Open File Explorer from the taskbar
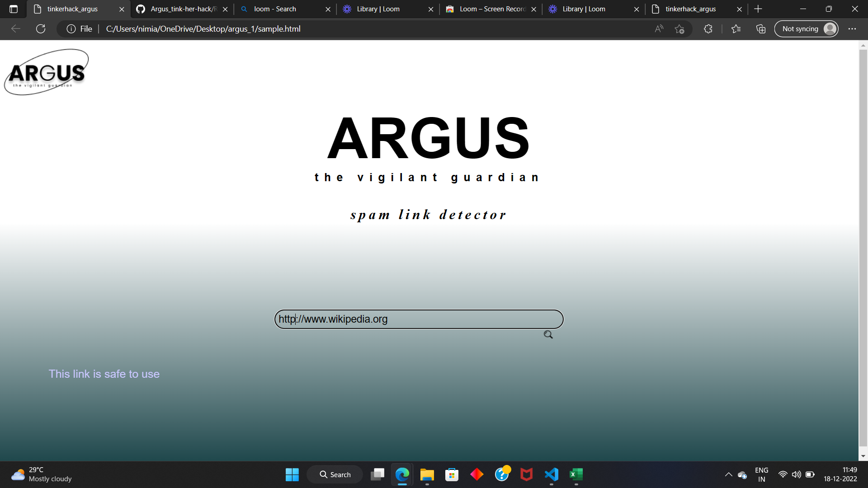This screenshot has width=868, height=488. click(426, 474)
